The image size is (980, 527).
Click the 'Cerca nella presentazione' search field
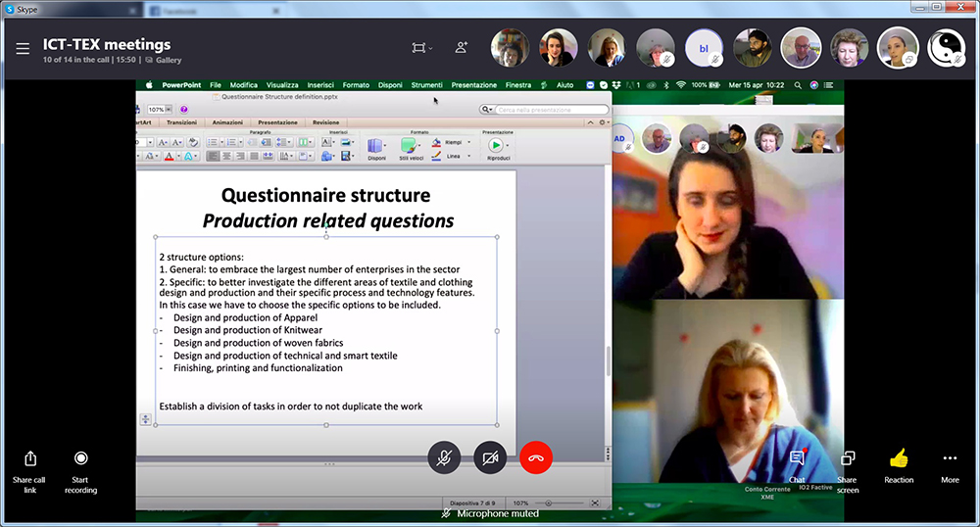[552, 110]
